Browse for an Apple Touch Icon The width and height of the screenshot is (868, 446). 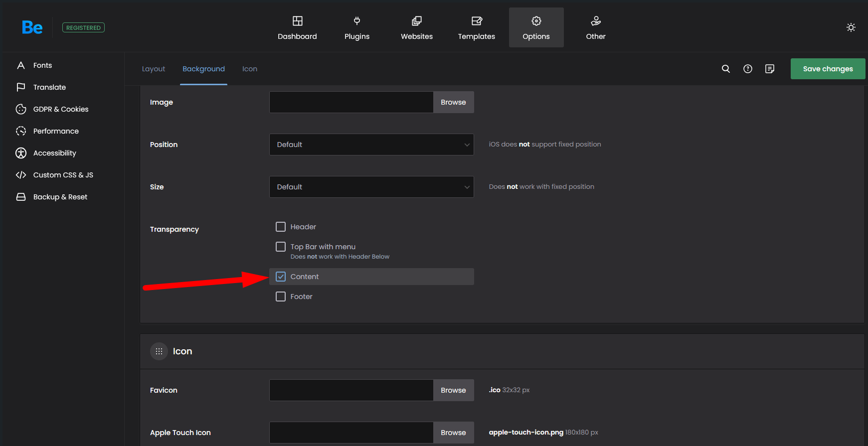click(453, 433)
